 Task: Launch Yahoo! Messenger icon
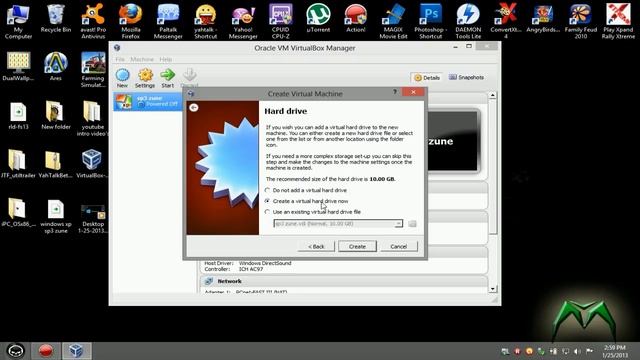point(243,20)
